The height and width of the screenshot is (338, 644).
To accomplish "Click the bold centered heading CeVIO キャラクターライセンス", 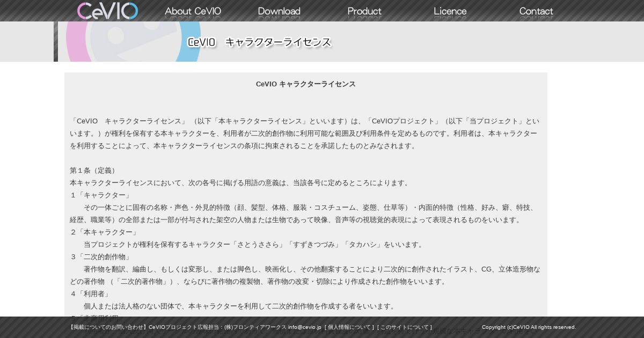I will (306, 84).
